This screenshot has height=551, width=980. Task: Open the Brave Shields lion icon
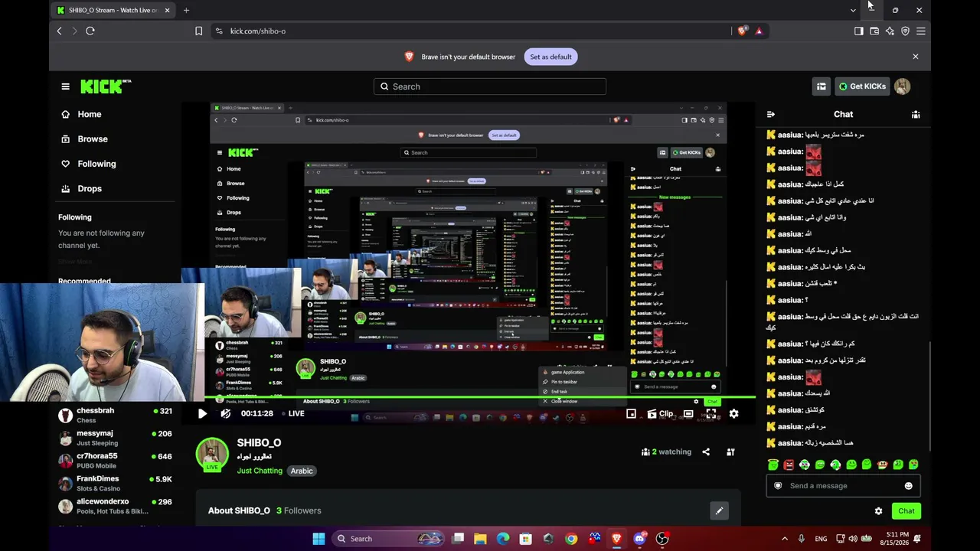click(x=742, y=31)
